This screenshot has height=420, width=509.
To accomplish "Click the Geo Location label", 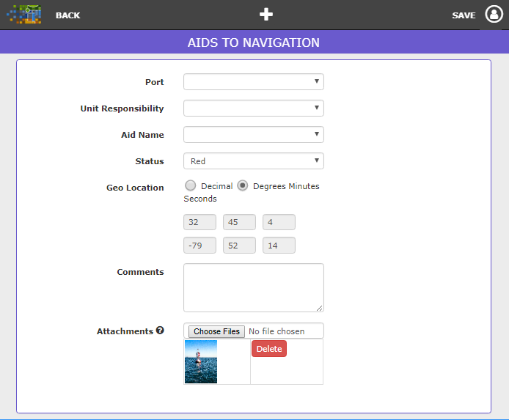I will coord(135,188).
